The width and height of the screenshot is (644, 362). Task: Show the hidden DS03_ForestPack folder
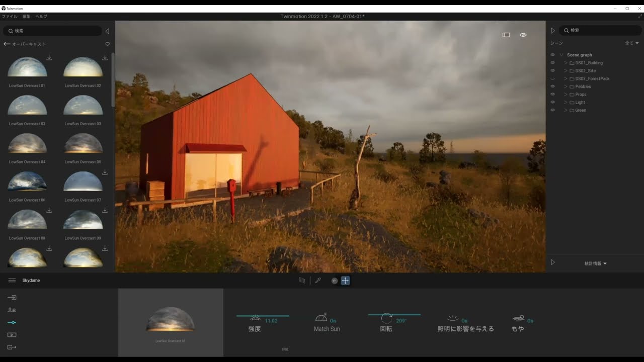coord(552,79)
